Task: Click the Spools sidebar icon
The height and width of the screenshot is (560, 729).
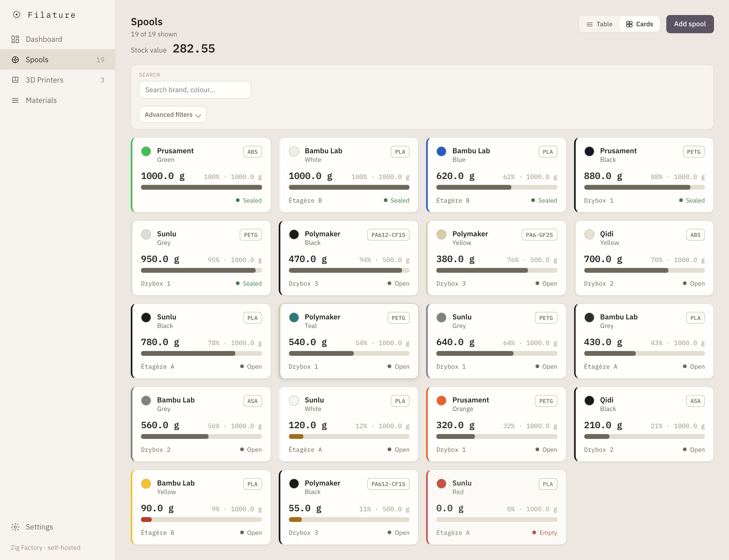Action: pyautogui.click(x=15, y=60)
